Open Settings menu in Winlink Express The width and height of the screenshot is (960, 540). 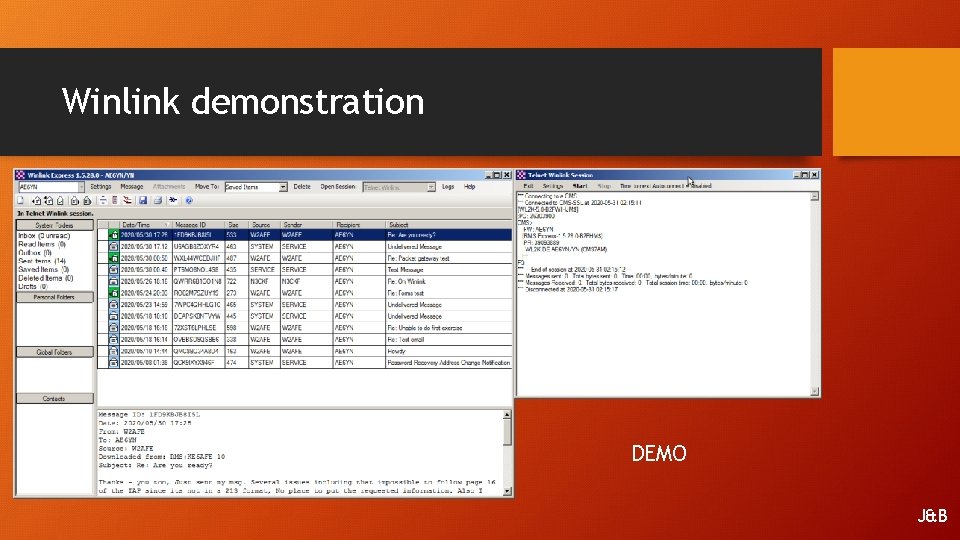pos(101,187)
